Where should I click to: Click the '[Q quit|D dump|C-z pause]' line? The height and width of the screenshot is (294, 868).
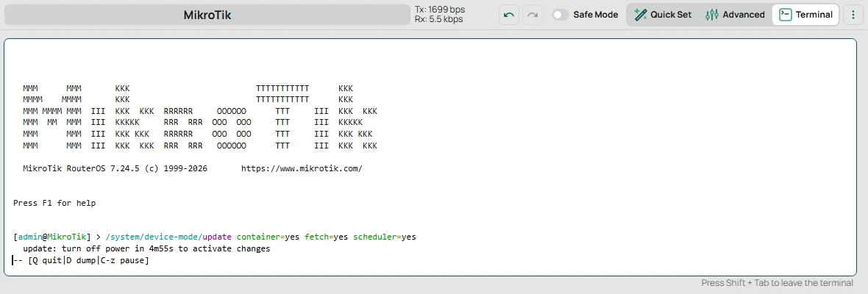pos(81,260)
